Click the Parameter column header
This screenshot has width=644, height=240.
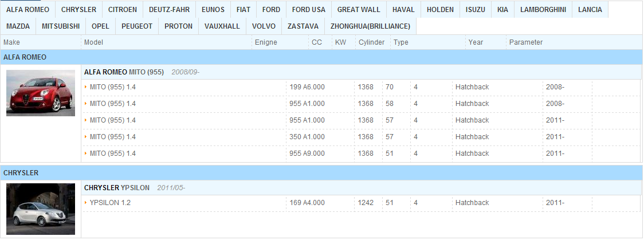(x=526, y=42)
